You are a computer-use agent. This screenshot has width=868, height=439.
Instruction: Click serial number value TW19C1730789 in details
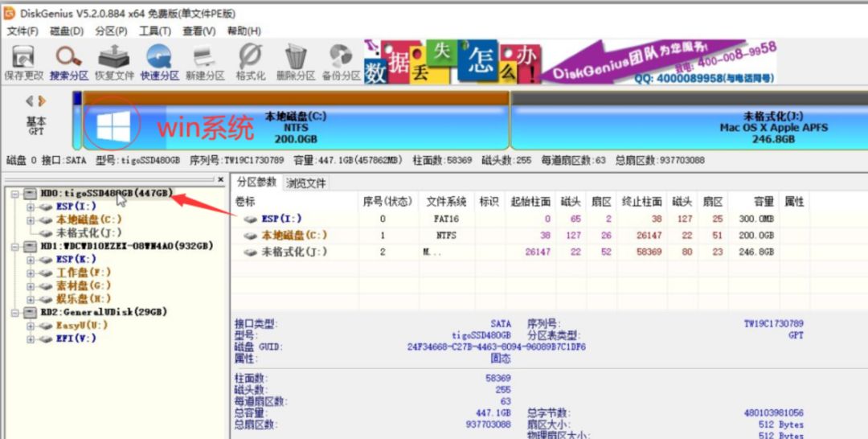[773, 323]
